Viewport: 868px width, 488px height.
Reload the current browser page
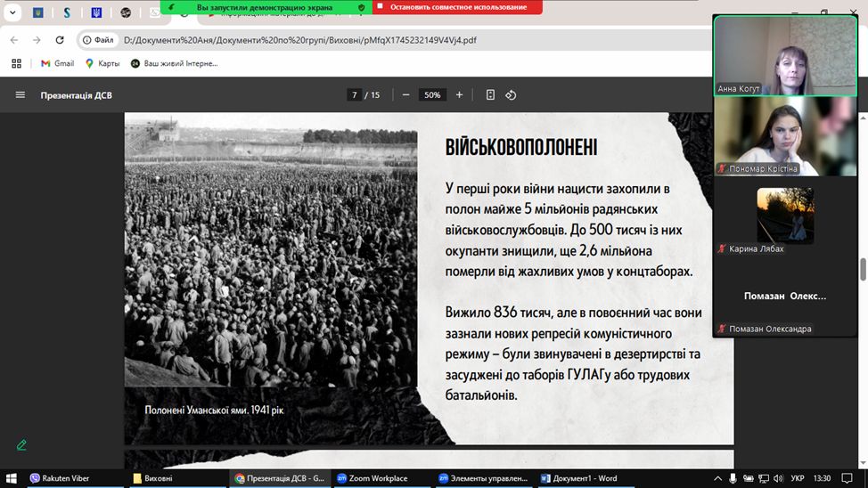click(x=60, y=40)
